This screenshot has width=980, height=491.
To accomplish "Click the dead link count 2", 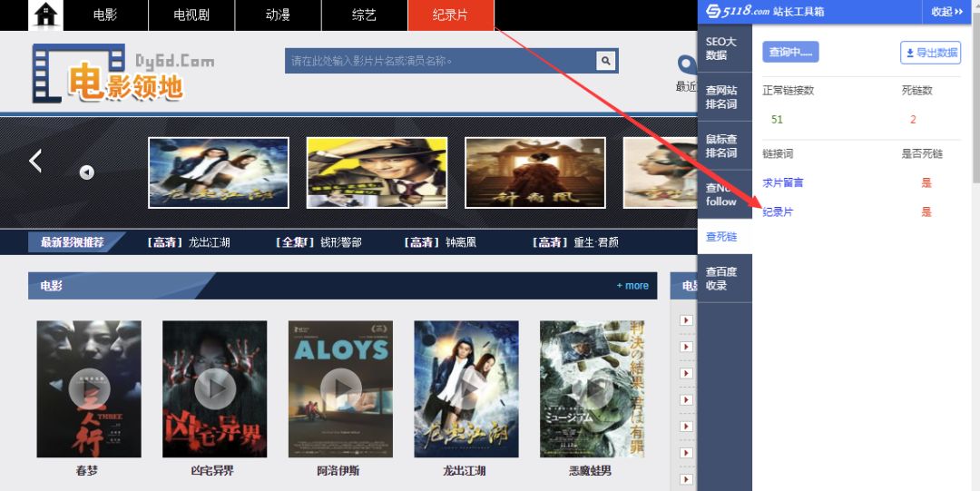I will 913,120.
